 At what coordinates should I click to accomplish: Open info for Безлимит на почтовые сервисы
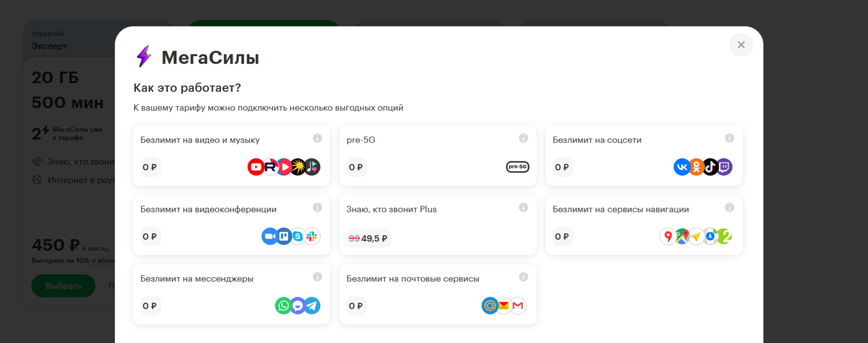523,277
